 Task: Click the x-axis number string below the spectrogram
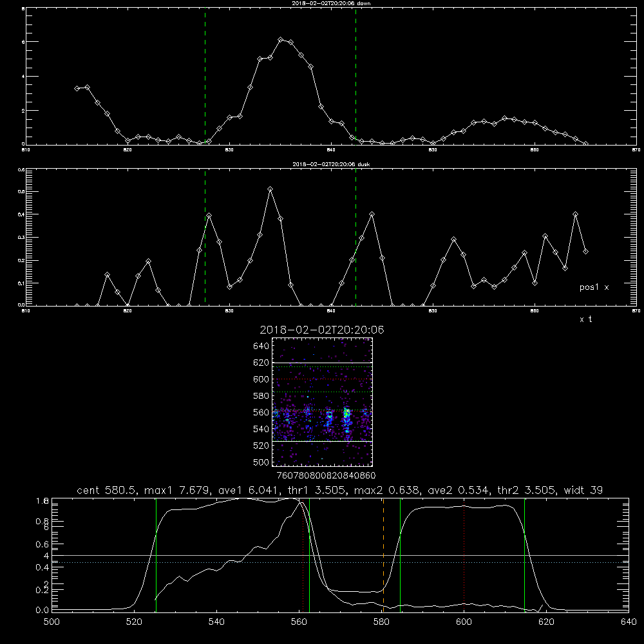click(326, 476)
